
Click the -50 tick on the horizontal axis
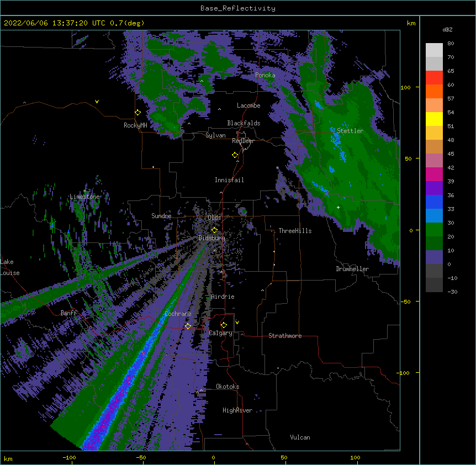pos(141,457)
